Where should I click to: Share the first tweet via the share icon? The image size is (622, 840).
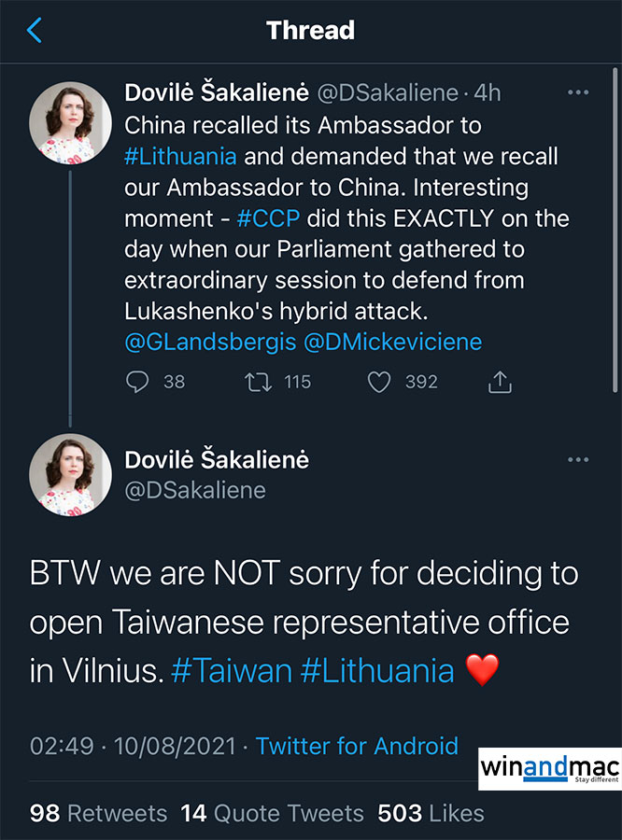point(500,382)
